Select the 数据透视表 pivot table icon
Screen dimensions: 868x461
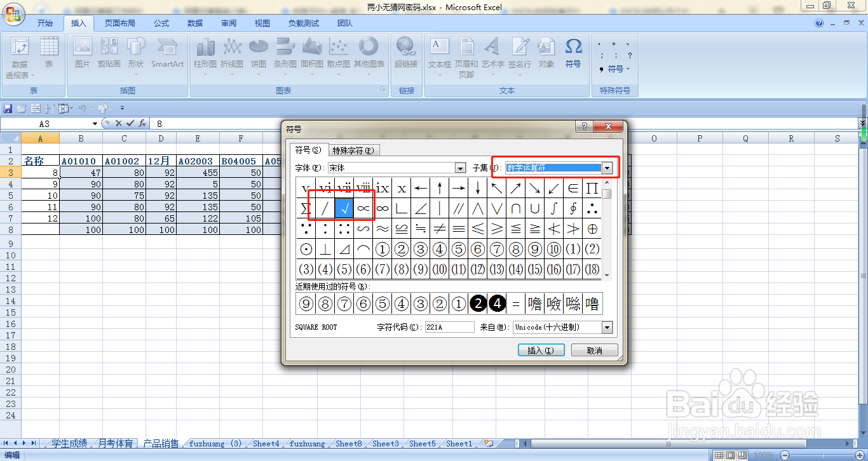(x=19, y=58)
